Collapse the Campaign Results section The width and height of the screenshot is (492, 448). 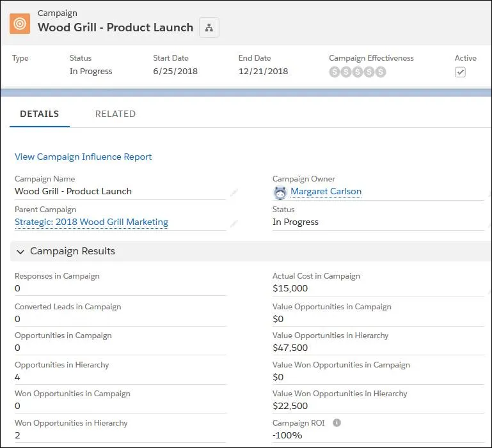point(20,252)
